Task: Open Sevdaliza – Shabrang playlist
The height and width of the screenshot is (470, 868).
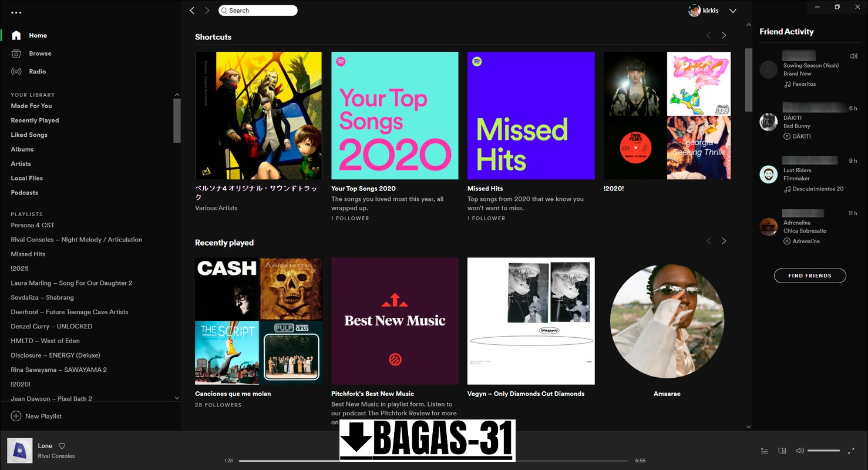Action: (x=42, y=297)
